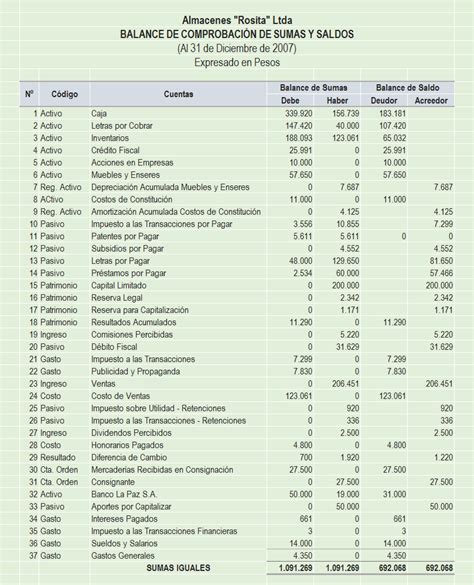Click 'Amortización Acumulada Costos de Constitución' cell
The width and height of the screenshot is (474, 585).
[176, 212]
